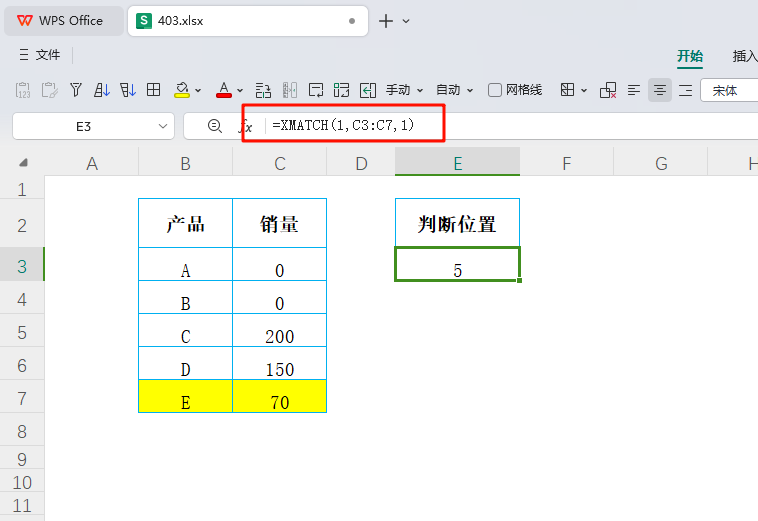Select row 7 header
The image size is (758, 521).
[22, 398]
